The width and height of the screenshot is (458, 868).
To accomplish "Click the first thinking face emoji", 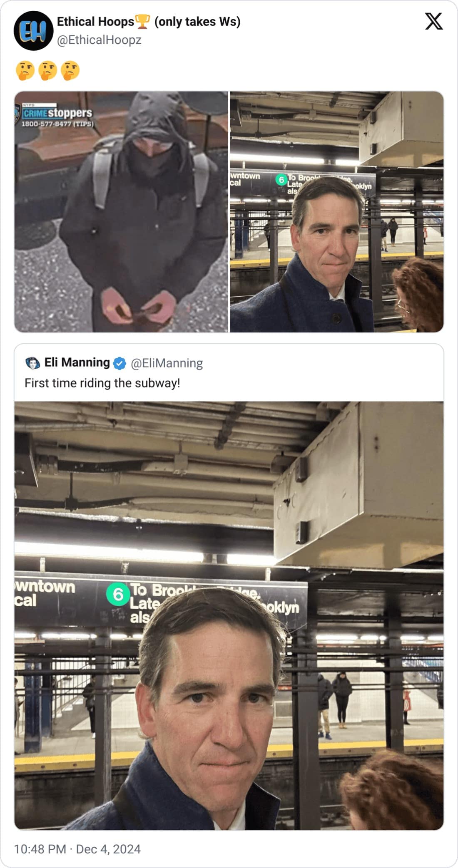I will [x=25, y=70].
